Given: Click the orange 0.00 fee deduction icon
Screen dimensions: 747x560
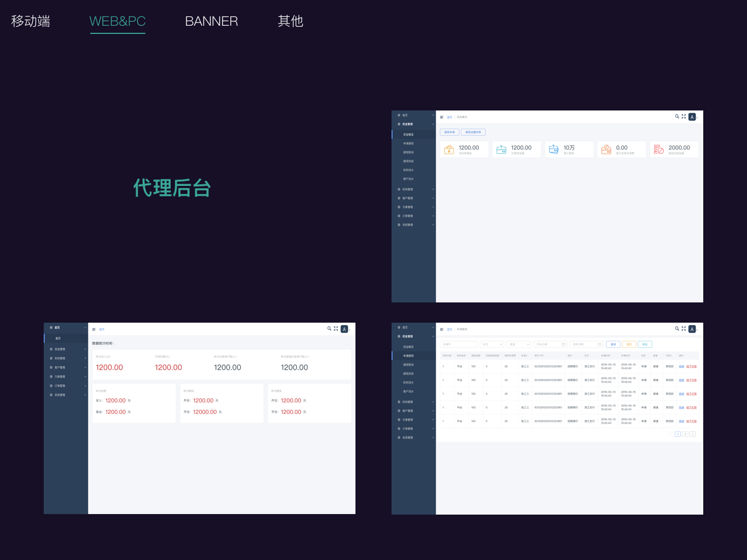Looking at the screenshot, I should point(606,150).
